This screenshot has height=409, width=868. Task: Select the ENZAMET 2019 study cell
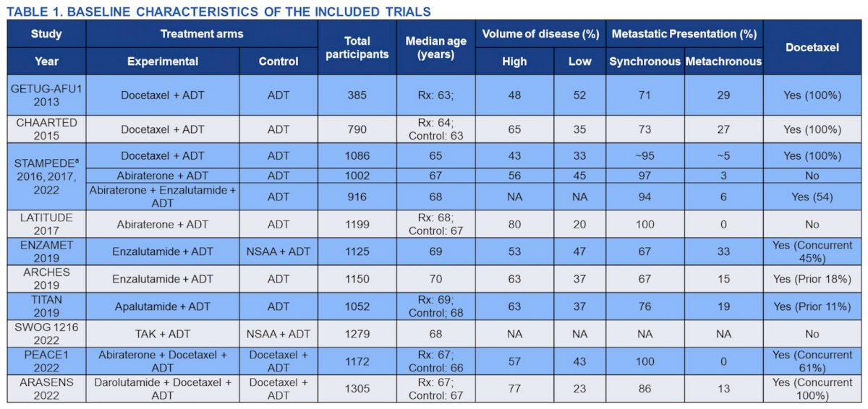[46, 252]
